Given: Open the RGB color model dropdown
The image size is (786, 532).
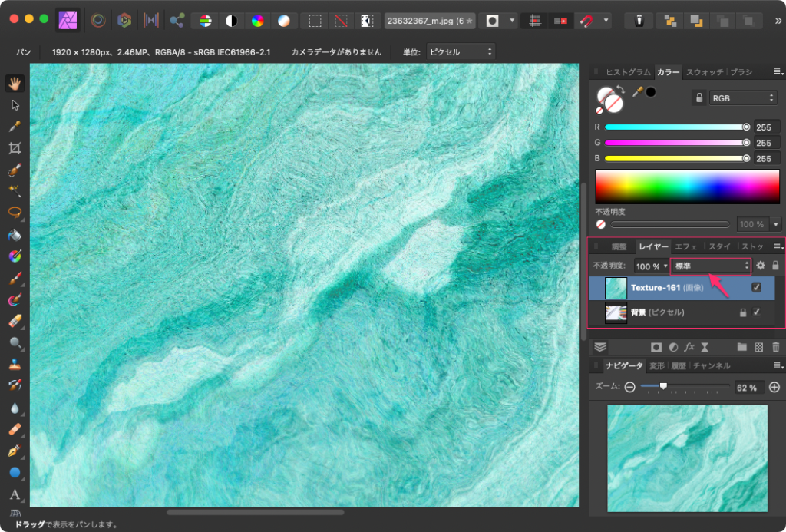Looking at the screenshot, I should tap(742, 98).
